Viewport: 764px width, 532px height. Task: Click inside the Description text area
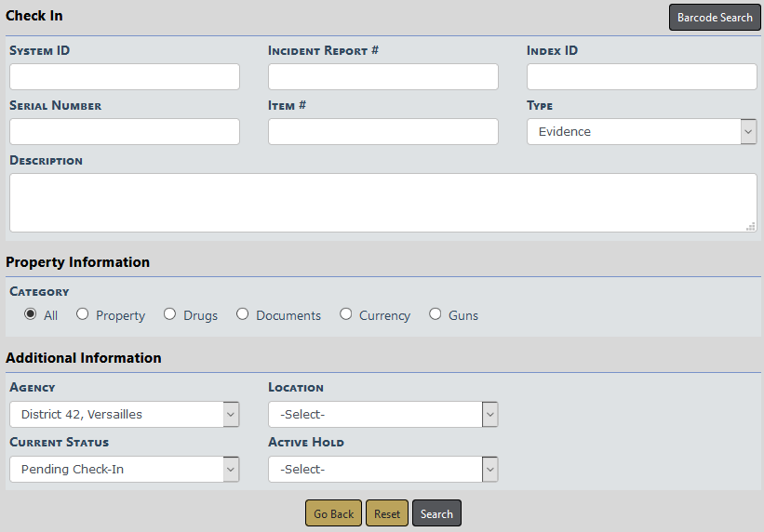tap(382, 202)
